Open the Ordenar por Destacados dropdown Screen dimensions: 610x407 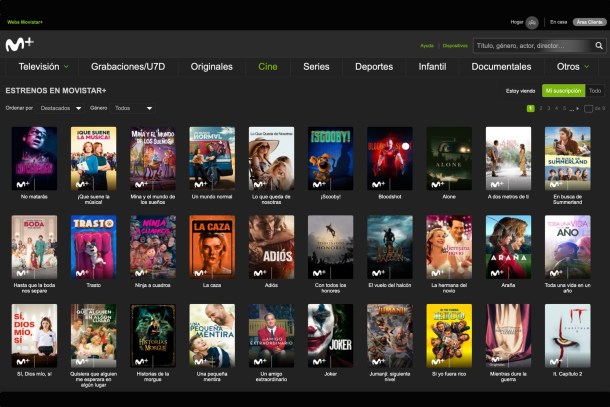coord(61,108)
